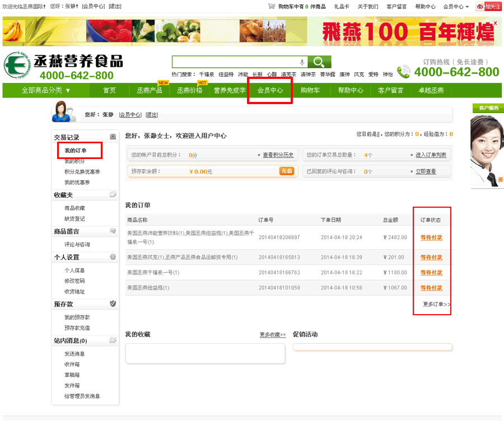Click the 礼品卡 link in top bar
Viewport: 504px width, 425px height.
coord(342,6)
